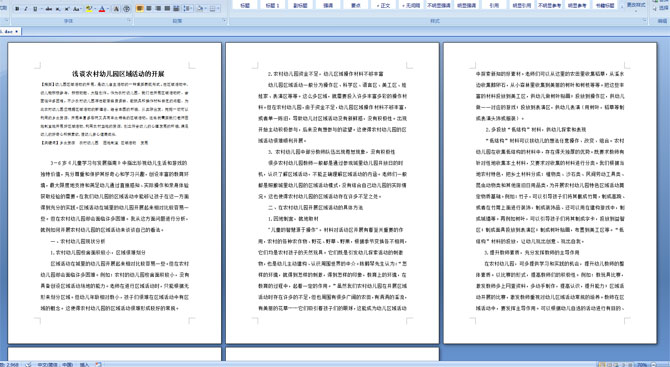
Task: Open line spacing dropdown
Action: pos(188,9)
